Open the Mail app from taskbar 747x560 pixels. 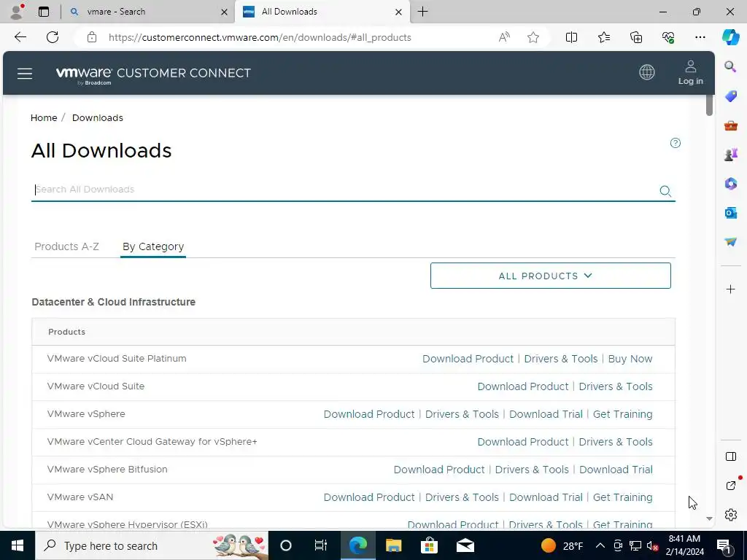tap(465, 545)
